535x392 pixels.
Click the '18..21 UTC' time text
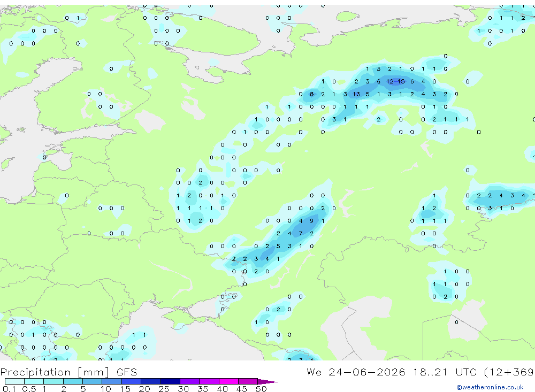point(445,372)
